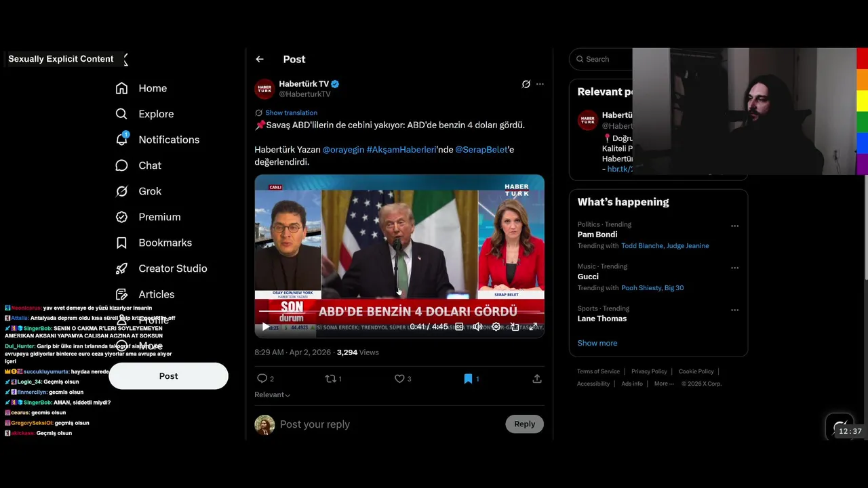The image size is (868, 488).
Task: Open the Pooh Shiesty, Big 30 link
Action: point(652,288)
